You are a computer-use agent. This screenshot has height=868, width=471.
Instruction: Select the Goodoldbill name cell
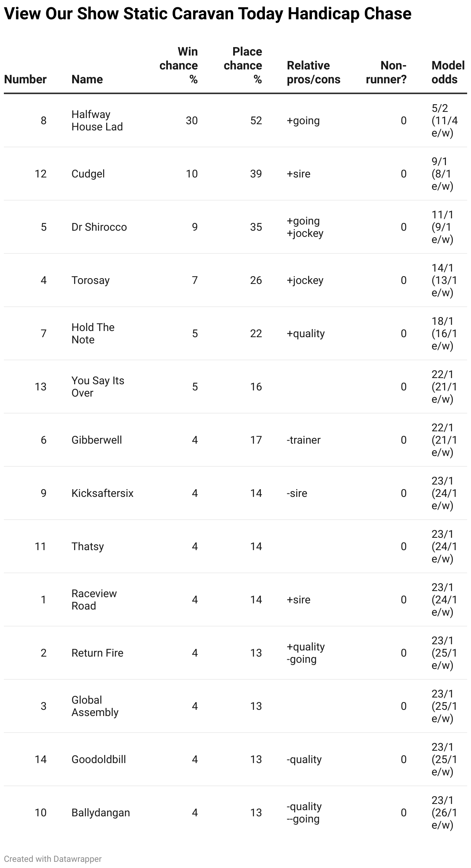(98, 759)
